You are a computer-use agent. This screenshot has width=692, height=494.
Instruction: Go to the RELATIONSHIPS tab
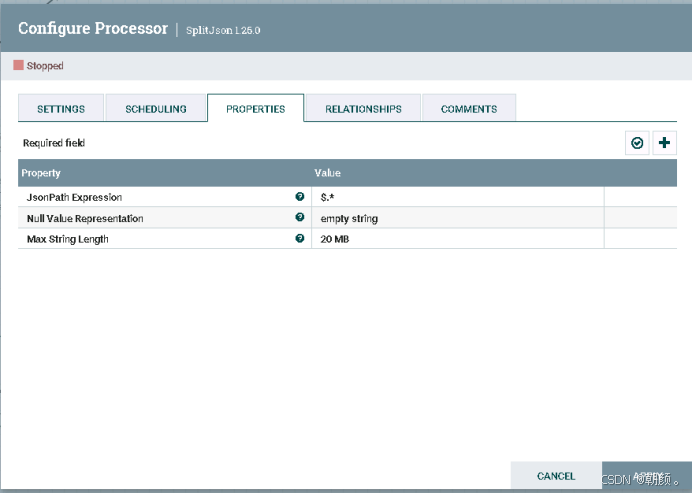pos(363,109)
